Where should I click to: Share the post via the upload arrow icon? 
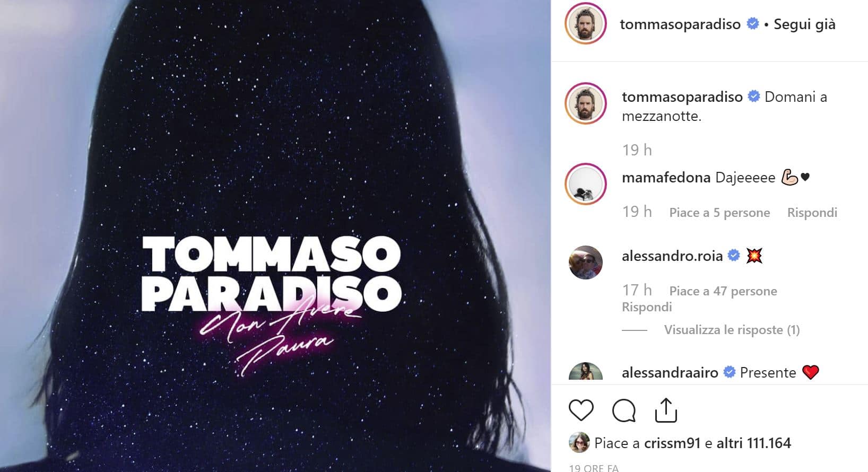tap(666, 410)
